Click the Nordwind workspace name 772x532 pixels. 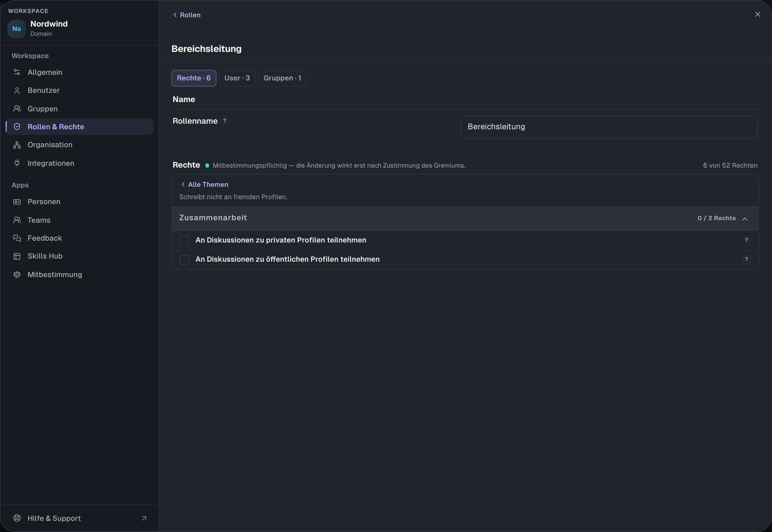click(x=49, y=24)
